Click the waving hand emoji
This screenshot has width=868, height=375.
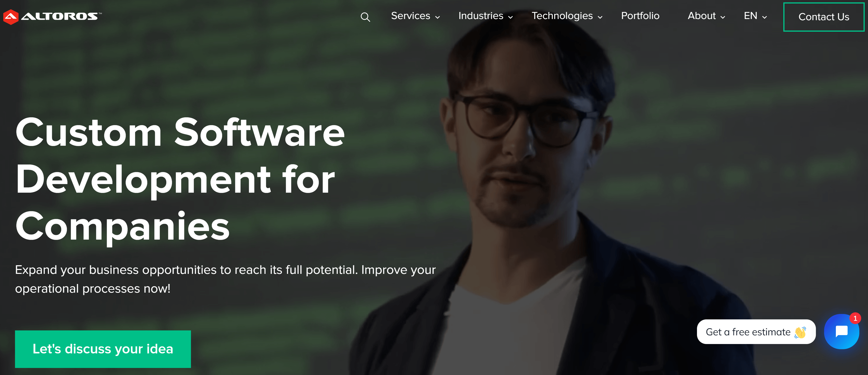[800, 332]
